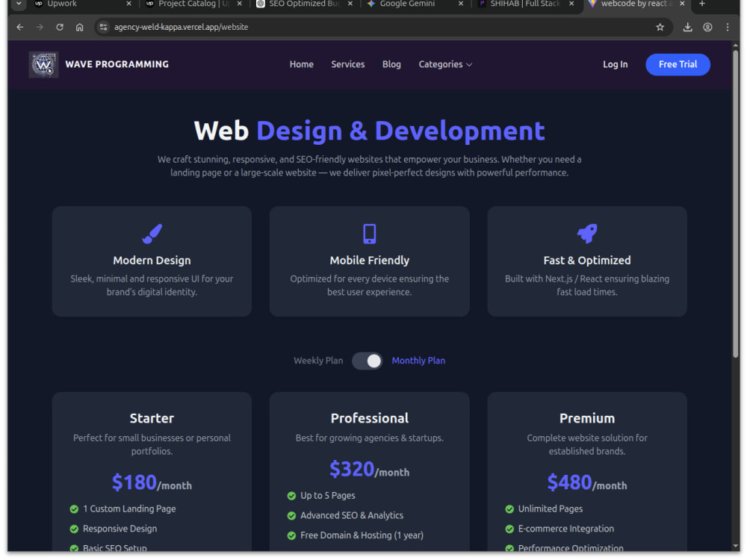This screenshot has height=560, width=747.
Task: Close the SHIHAB Full Stack tab
Action: pos(571,4)
